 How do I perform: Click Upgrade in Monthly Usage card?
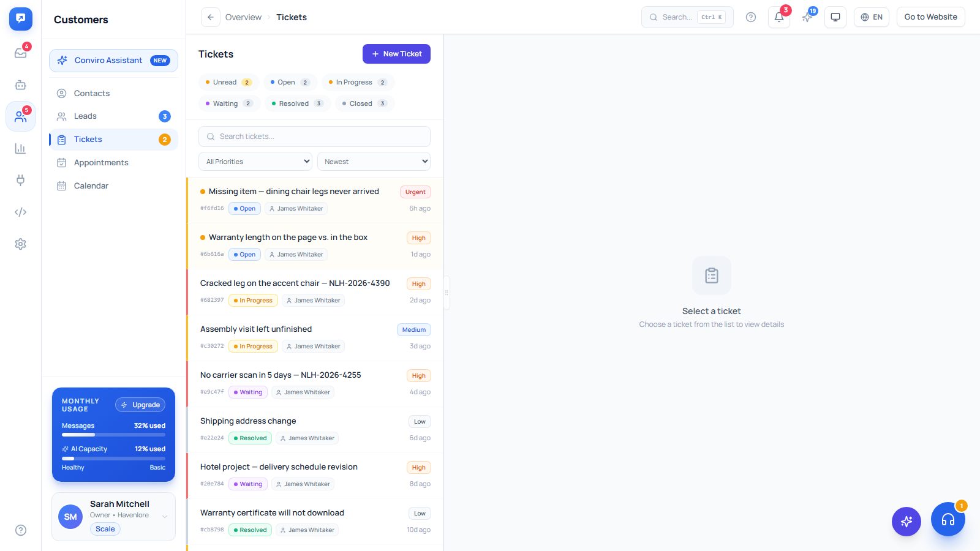point(141,405)
